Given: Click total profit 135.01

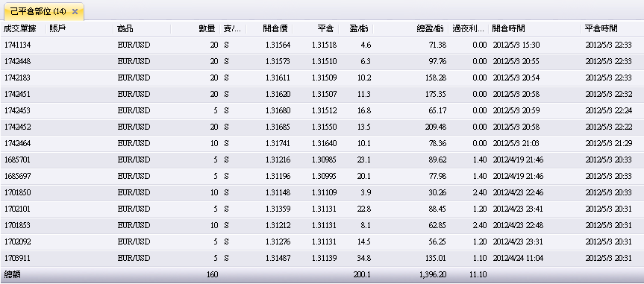Looking at the screenshot, I should [435, 259].
